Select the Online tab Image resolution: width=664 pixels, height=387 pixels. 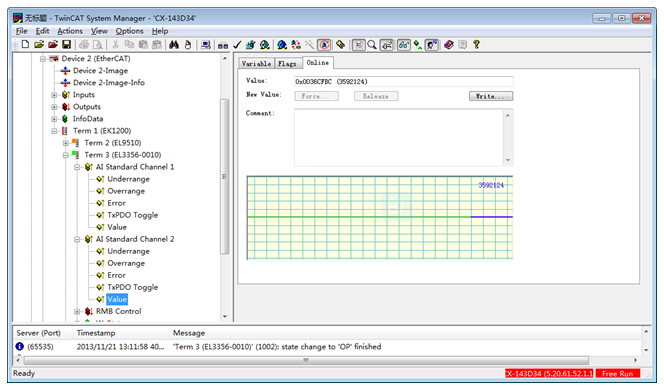(318, 62)
